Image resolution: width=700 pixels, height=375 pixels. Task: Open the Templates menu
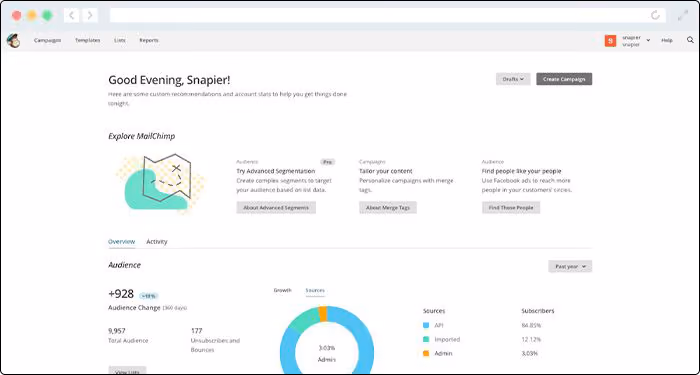pos(88,40)
